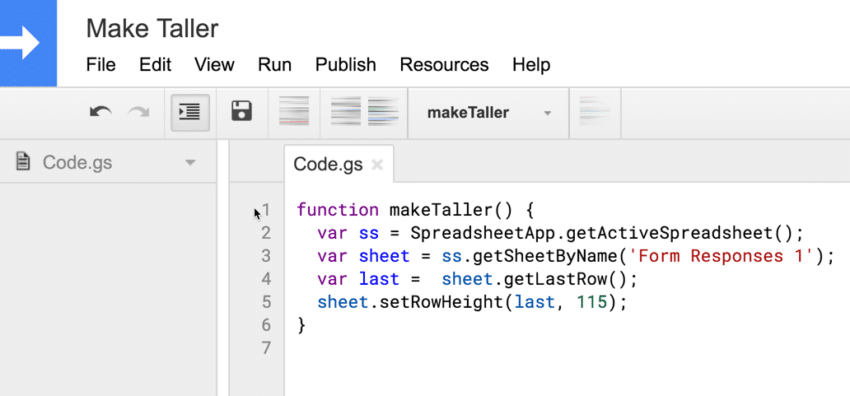Click line number 5 in the gutter
The height and width of the screenshot is (396, 850).
[266, 302]
